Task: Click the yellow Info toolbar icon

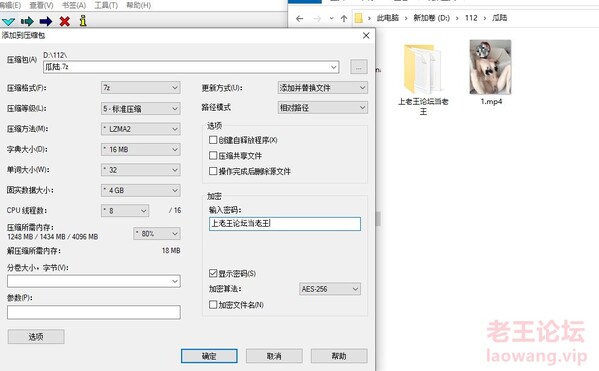Action: coord(83,21)
